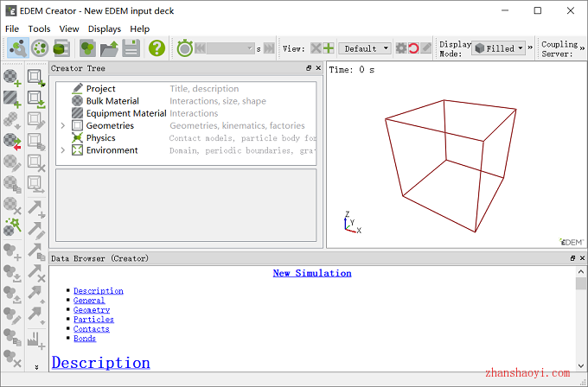Follow the Description bullet link
Viewport: 588px width, 387px height.
pos(99,291)
